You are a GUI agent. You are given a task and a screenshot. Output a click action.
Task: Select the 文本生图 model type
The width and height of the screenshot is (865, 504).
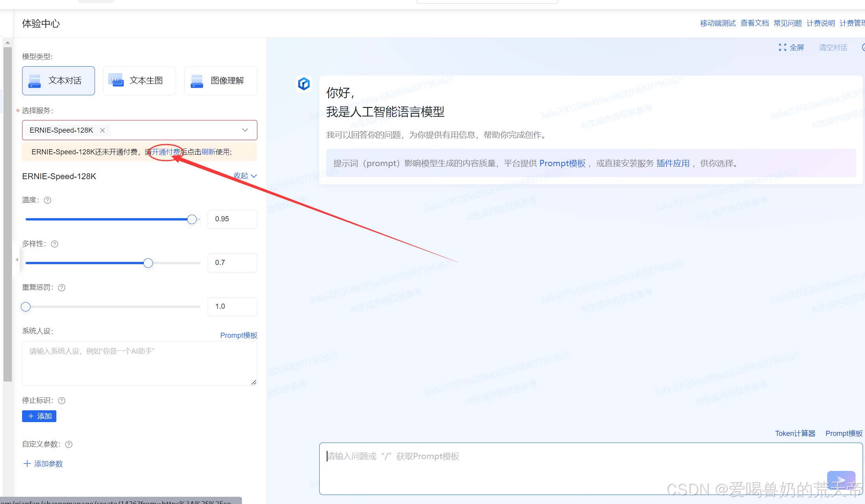pos(140,81)
